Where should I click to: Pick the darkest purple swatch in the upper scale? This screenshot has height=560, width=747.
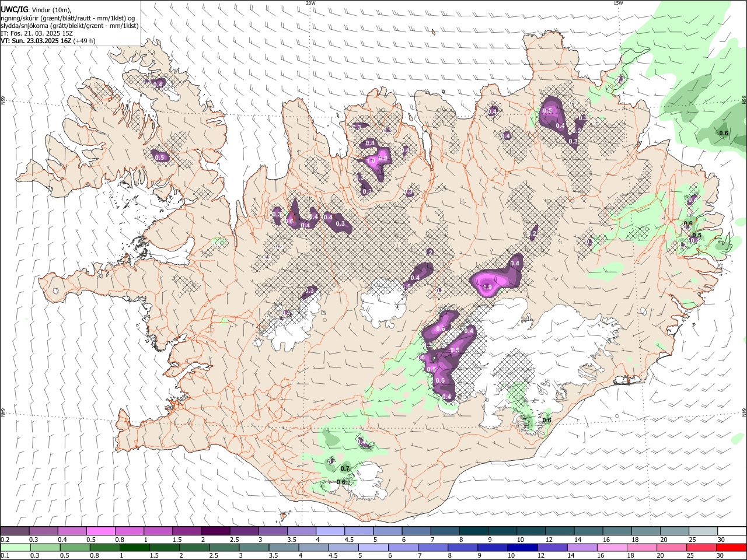click(x=215, y=531)
